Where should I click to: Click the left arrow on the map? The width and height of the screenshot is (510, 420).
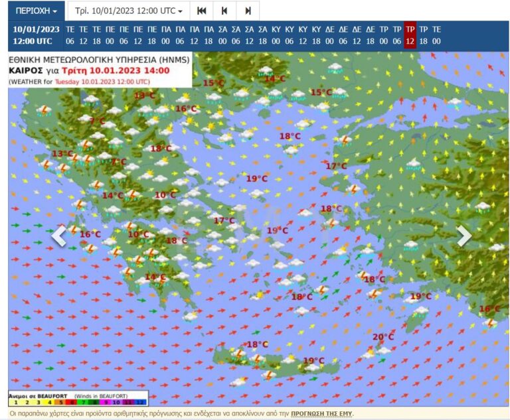pos(59,236)
